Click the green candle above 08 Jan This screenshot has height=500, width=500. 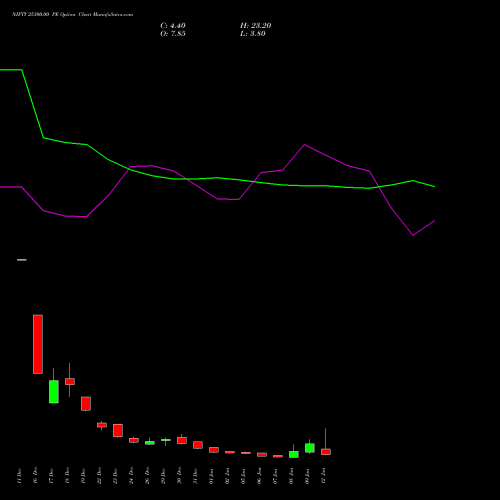(x=294, y=454)
